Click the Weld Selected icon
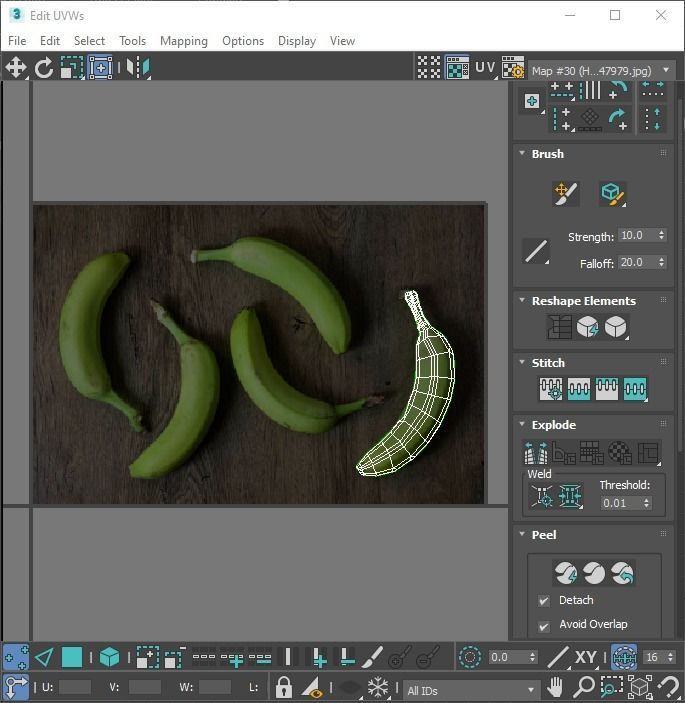 570,496
